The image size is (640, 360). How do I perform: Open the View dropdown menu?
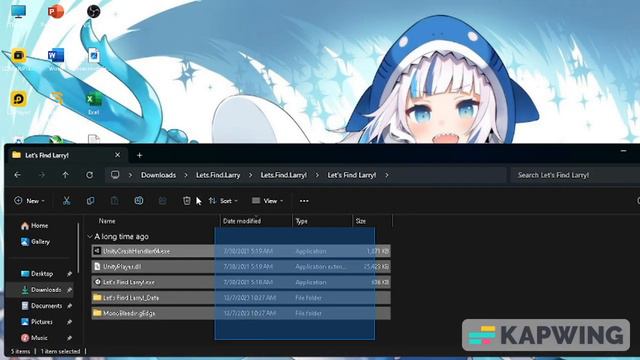[x=268, y=201]
